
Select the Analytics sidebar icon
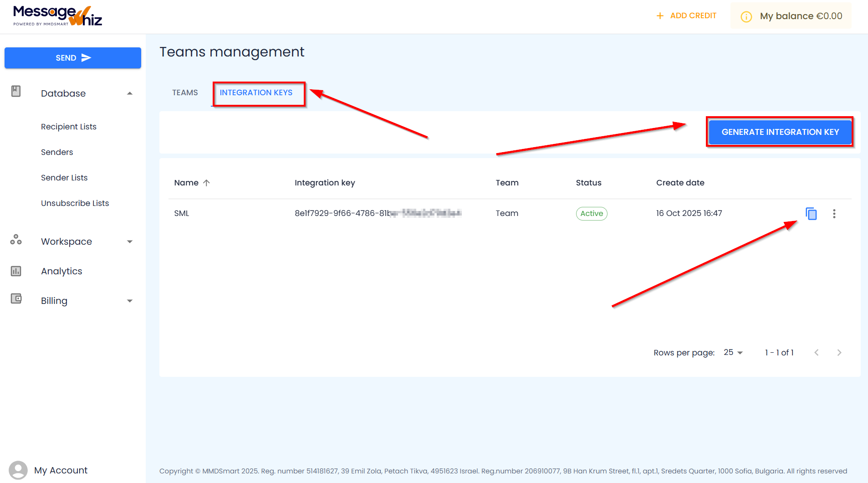[16, 271]
